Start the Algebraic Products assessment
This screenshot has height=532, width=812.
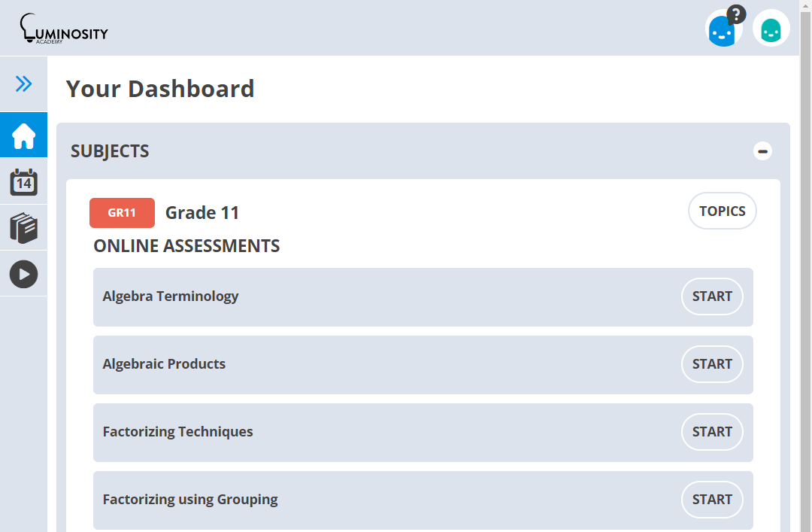(x=712, y=364)
